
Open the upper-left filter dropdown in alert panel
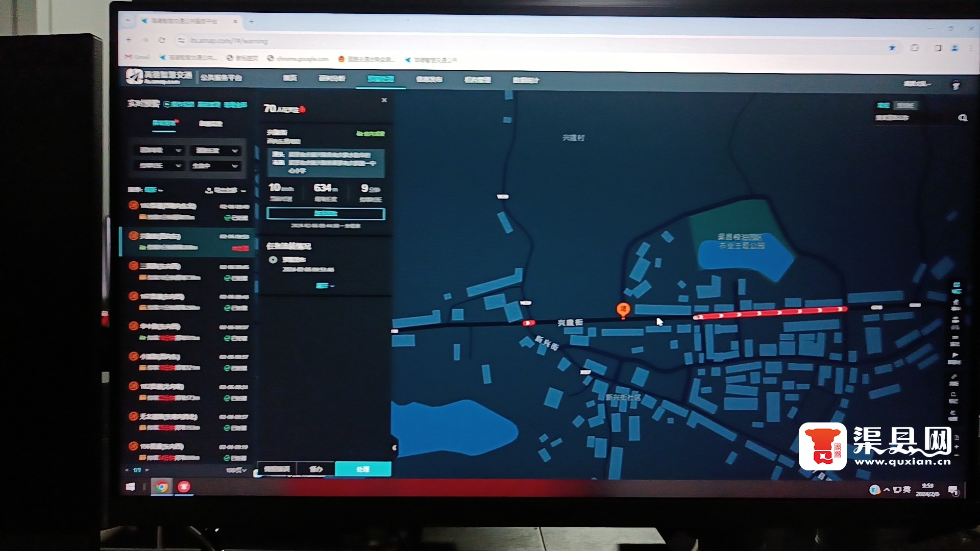tap(160, 151)
